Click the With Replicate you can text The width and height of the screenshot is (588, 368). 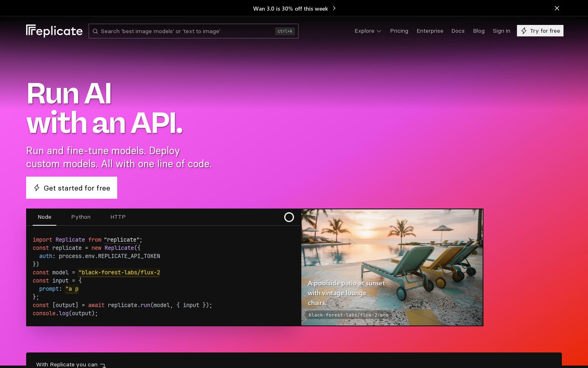(x=67, y=364)
